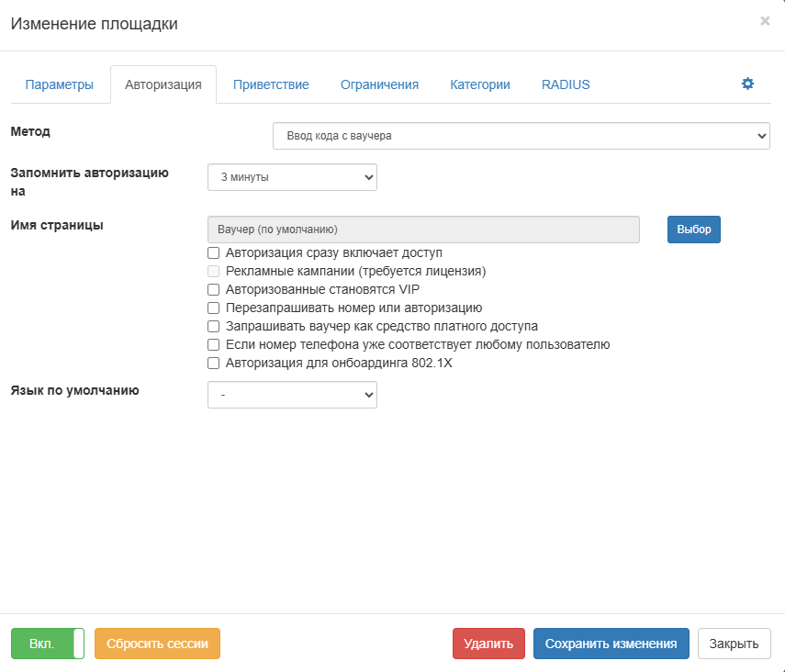785x672 pixels.
Task: Check 'Авторизованные становятся VIP' option
Action: point(214,289)
